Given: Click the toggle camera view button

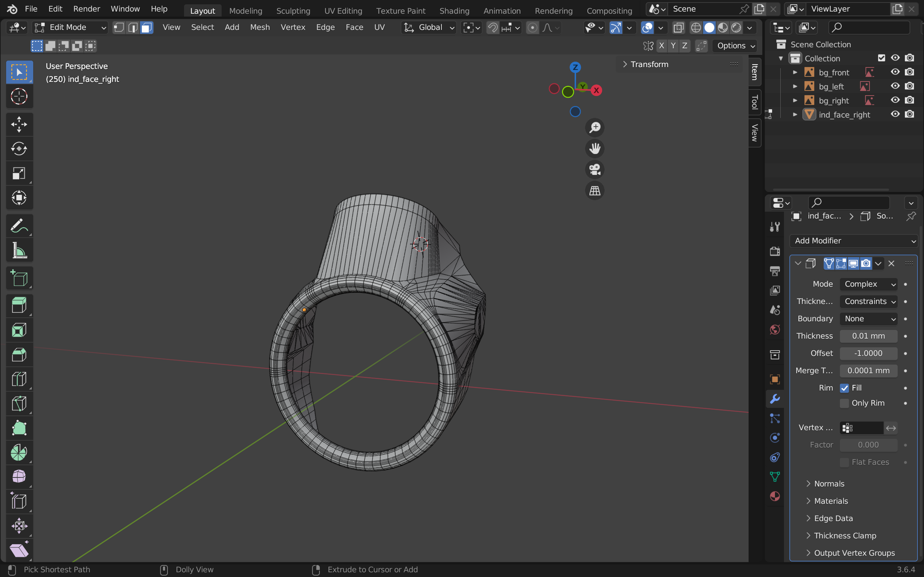Looking at the screenshot, I should coord(594,169).
